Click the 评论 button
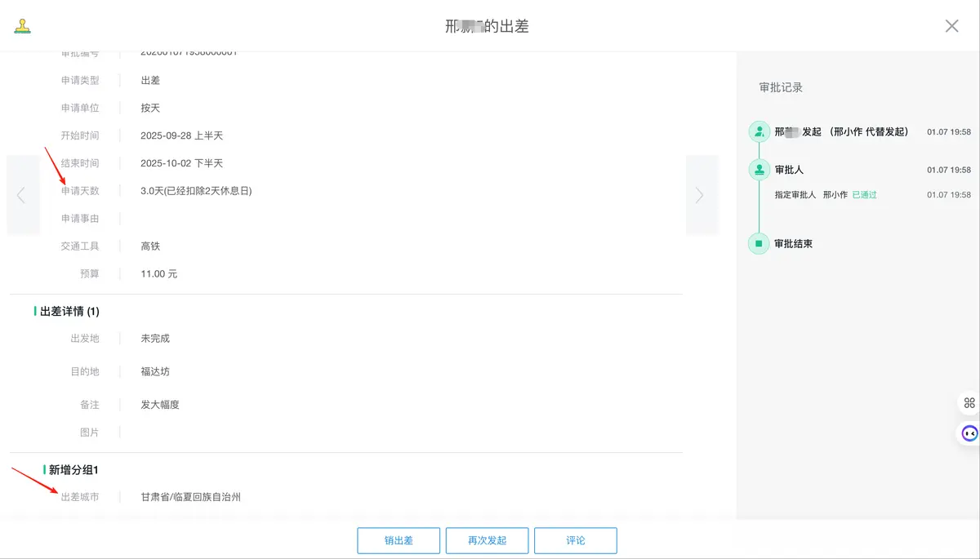 pyautogui.click(x=576, y=540)
